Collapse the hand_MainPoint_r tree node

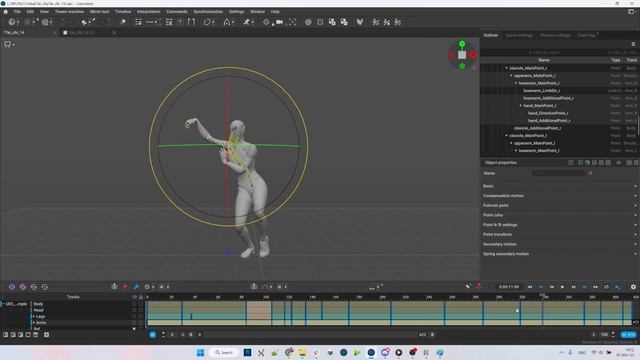click(520, 106)
